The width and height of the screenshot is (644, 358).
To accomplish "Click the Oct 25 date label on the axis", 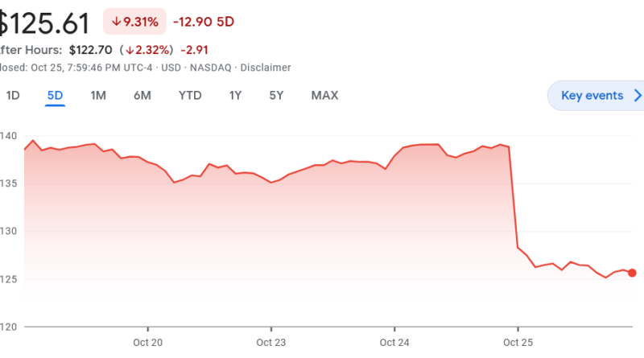I will [518, 342].
